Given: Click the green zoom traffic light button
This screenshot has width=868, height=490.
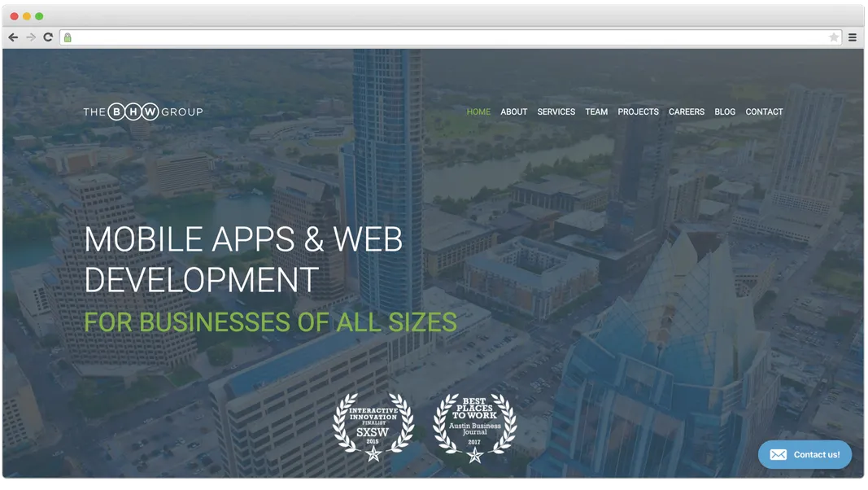Looking at the screenshot, I should (37, 15).
